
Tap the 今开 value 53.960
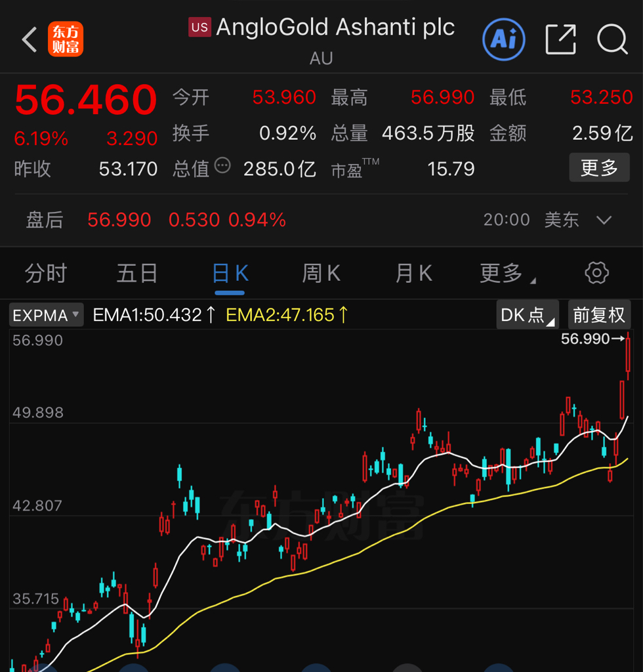click(x=284, y=97)
